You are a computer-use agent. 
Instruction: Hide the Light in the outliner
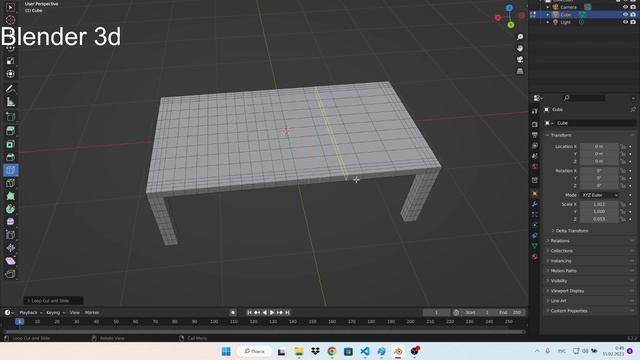(625, 22)
